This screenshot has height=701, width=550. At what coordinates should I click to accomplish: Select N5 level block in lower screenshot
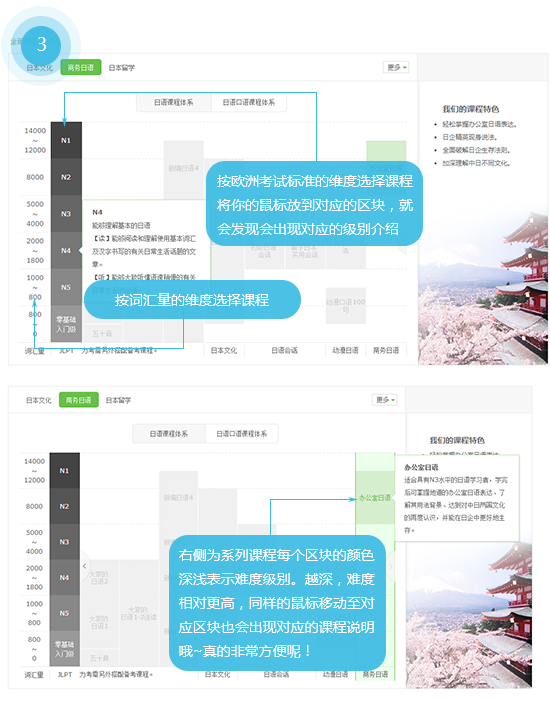[x=64, y=613]
